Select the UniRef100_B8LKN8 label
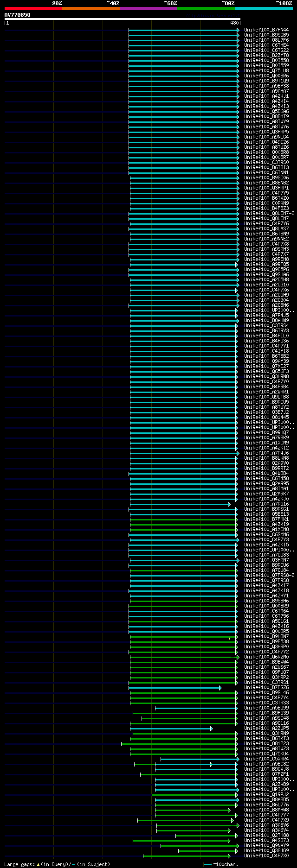 [266, 458]
